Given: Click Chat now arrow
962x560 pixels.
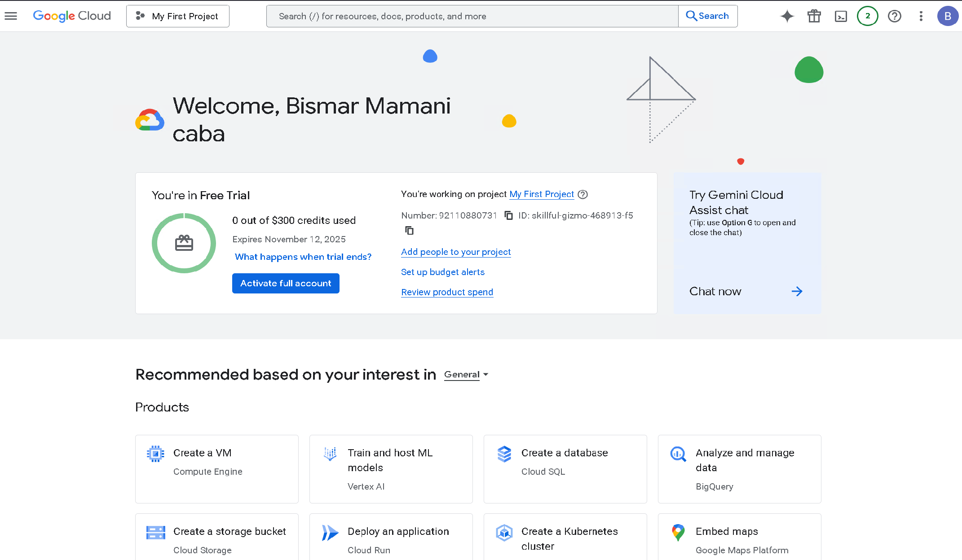Looking at the screenshot, I should 797,292.
